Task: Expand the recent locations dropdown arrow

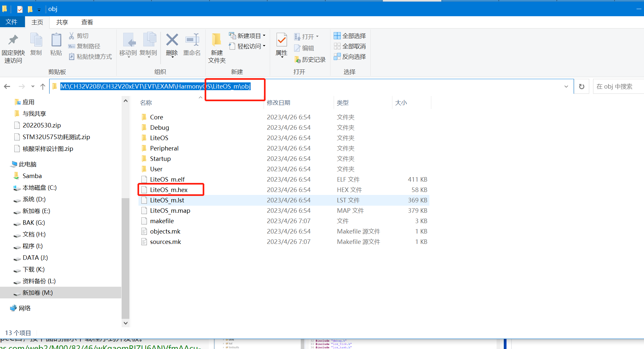Action: [x=33, y=86]
